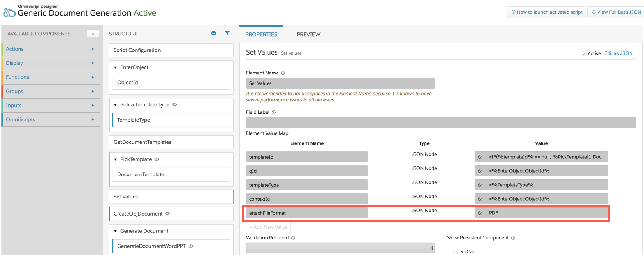Expand the Inputs components group
The image size is (644, 255).
click(x=50, y=105)
